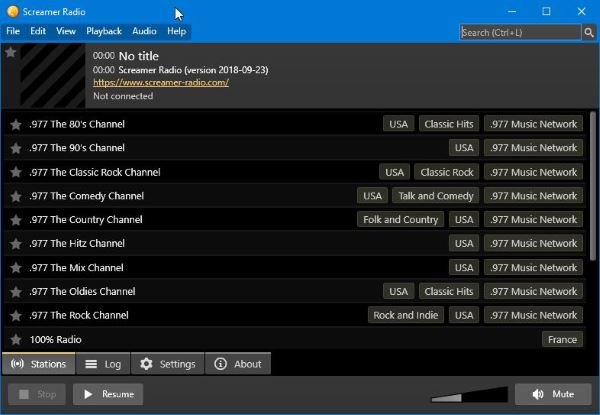Screen dimensions: 600x415
Task: Open the screamer-radio.com link
Action: click(x=161, y=82)
